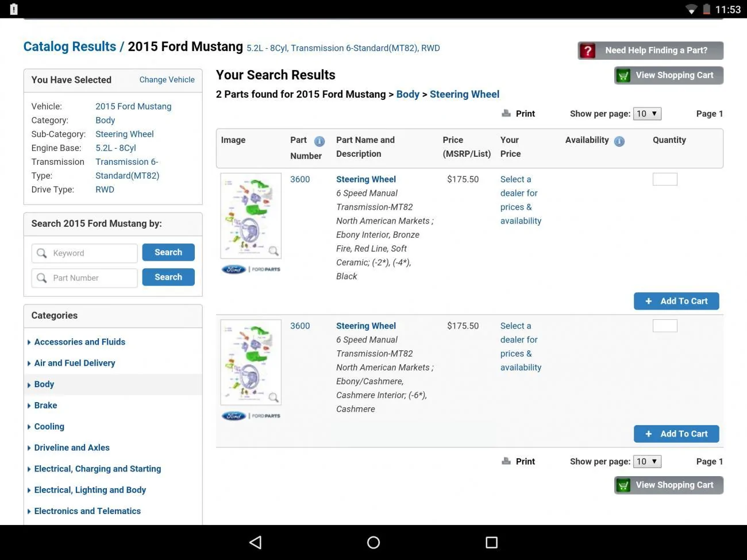Click the cart icon in top View Shopping Cart
Image resolution: width=747 pixels, height=560 pixels.
pos(623,75)
